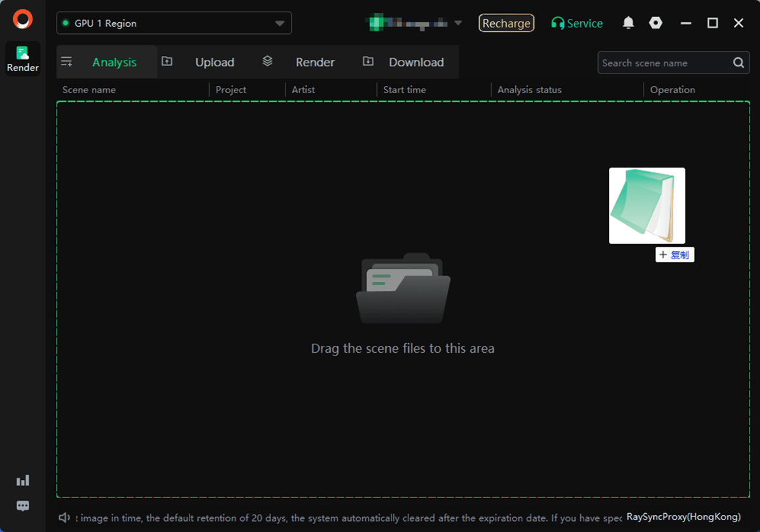This screenshot has width=760, height=532.
Task: Click the statistics bar chart icon
Action: 23,481
